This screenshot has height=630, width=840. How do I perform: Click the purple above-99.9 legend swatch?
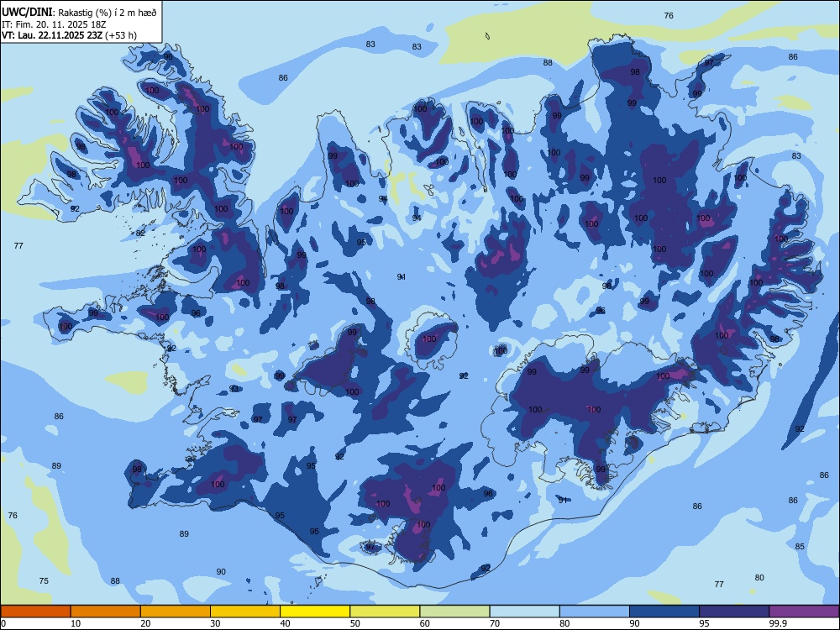click(804, 612)
